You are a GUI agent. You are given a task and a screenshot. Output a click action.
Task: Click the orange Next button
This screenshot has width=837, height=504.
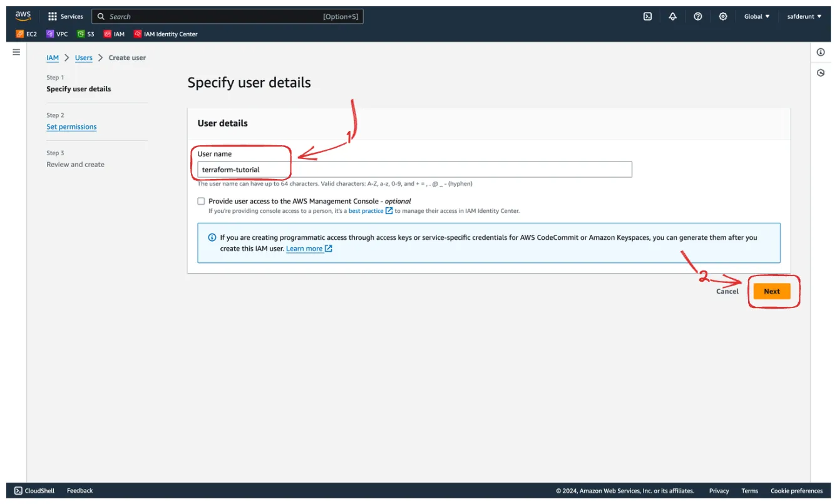[772, 292]
